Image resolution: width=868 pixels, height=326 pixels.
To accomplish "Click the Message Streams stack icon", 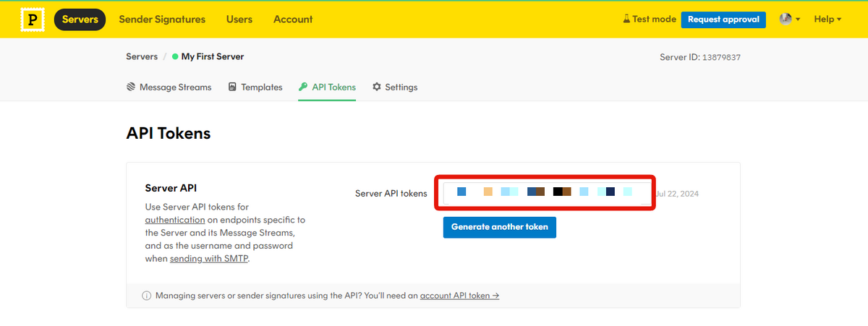I will tap(131, 87).
